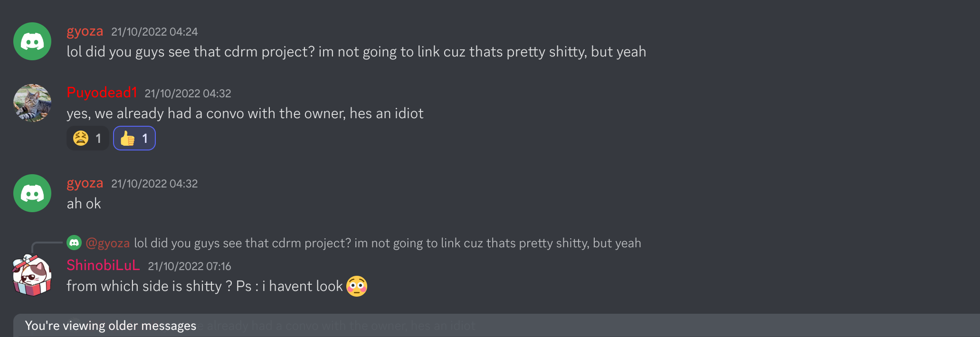
Task: Remove your thumbs up reaction
Action: (x=134, y=138)
